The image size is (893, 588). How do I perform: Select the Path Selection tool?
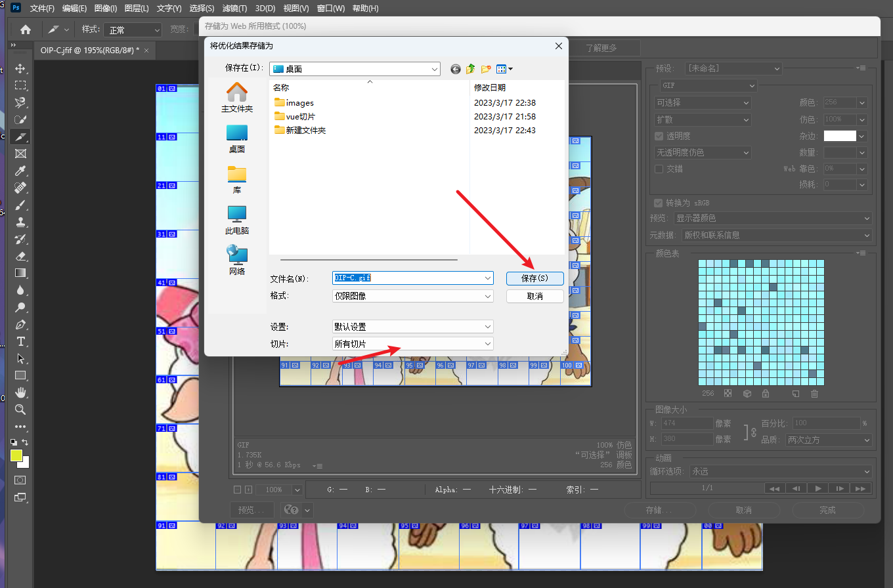pyautogui.click(x=20, y=358)
